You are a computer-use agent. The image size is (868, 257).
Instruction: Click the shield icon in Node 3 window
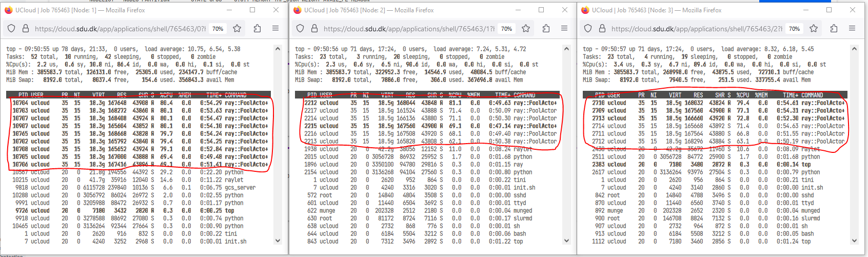(588, 29)
